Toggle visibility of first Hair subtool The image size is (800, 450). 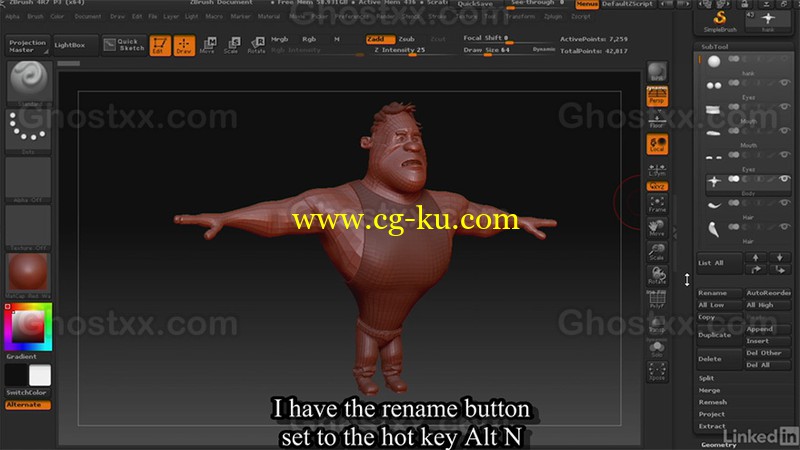tap(785, 203)
